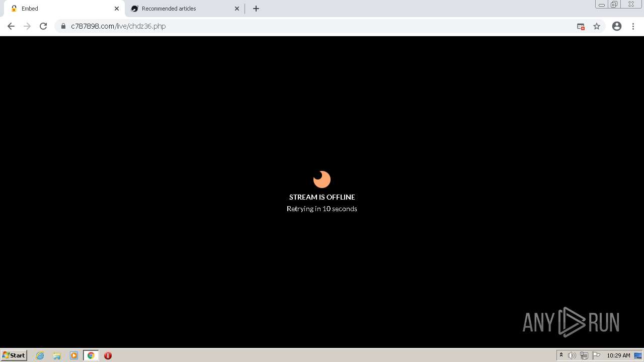644x362 pixels.
Task: Minimize the Chrome window
Action: (602, 5)
